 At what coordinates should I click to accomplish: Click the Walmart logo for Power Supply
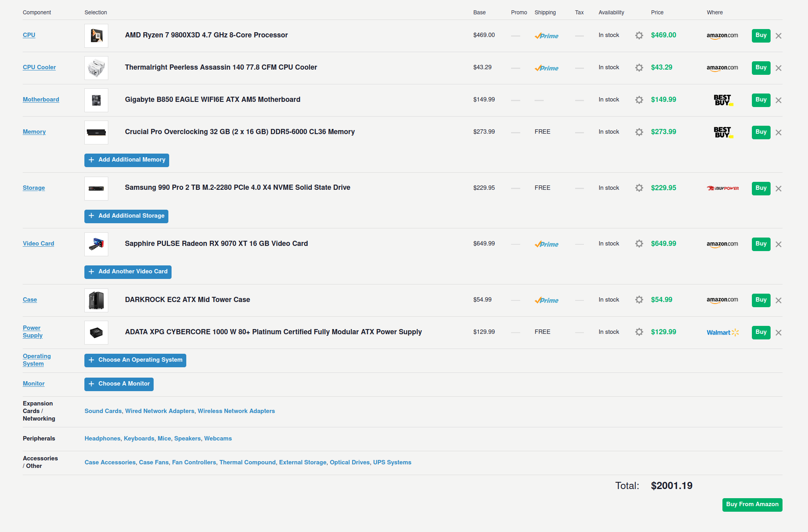point(722,332)
